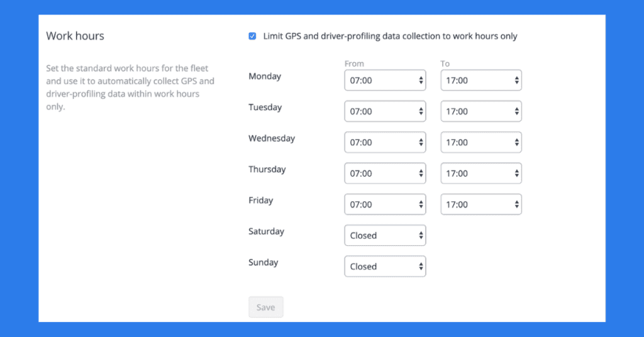Click the Monday row label

[x=265, y=77]
